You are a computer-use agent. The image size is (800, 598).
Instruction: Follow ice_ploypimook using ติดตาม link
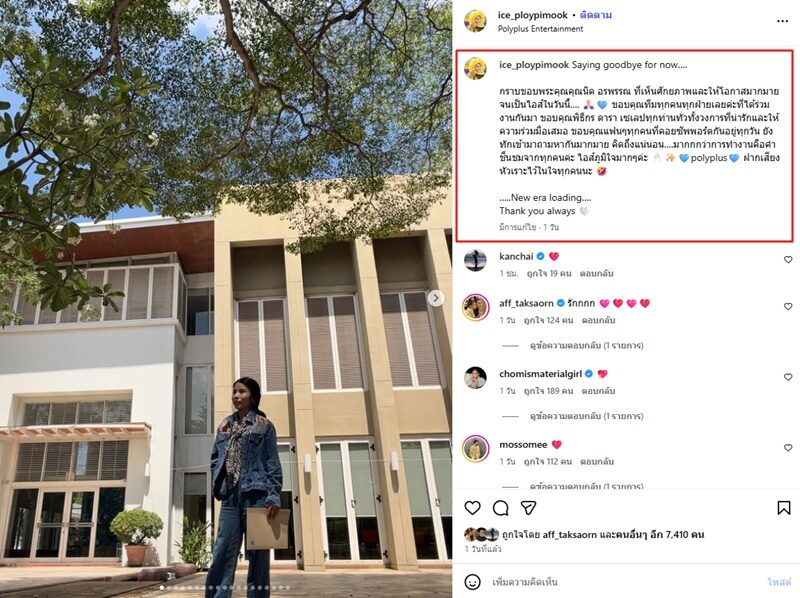pos(595,15)
